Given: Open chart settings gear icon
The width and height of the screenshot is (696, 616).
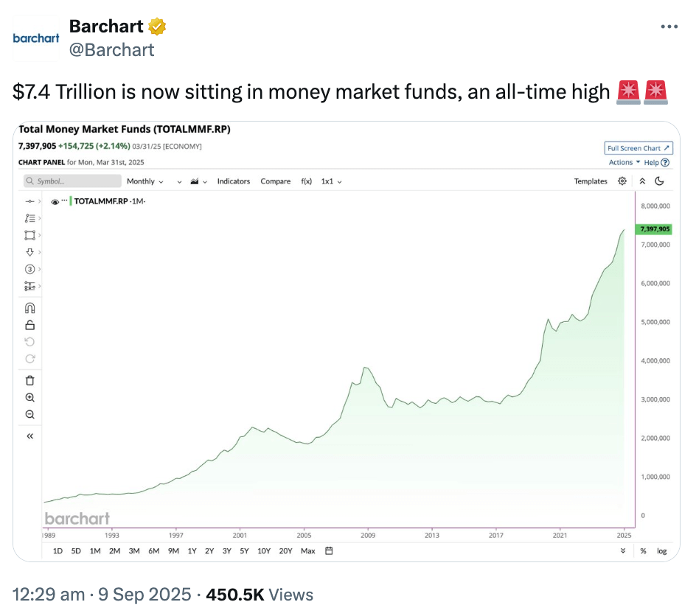Looking at the screenshot, I should pyautogui.click(x=623, y=181).
